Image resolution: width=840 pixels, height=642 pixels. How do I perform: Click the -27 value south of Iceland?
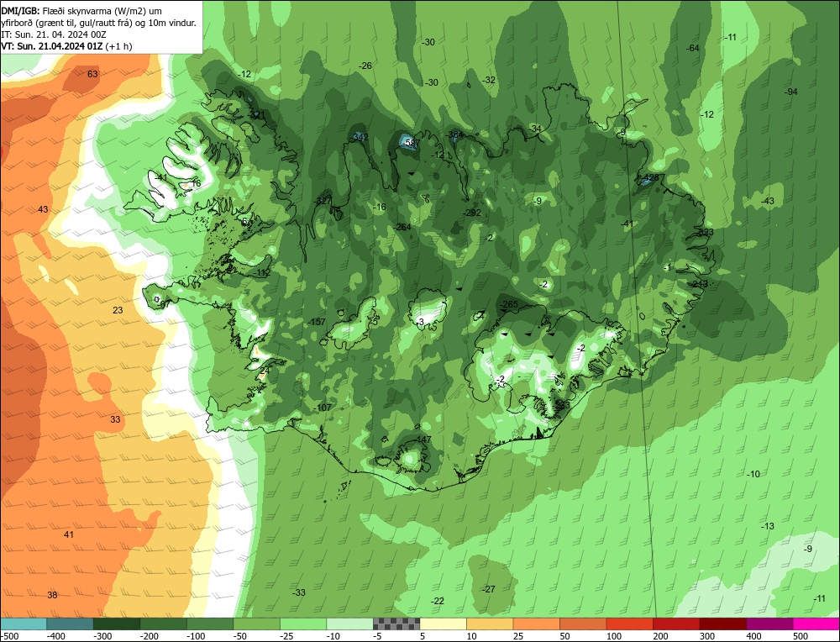click(489, 589)
